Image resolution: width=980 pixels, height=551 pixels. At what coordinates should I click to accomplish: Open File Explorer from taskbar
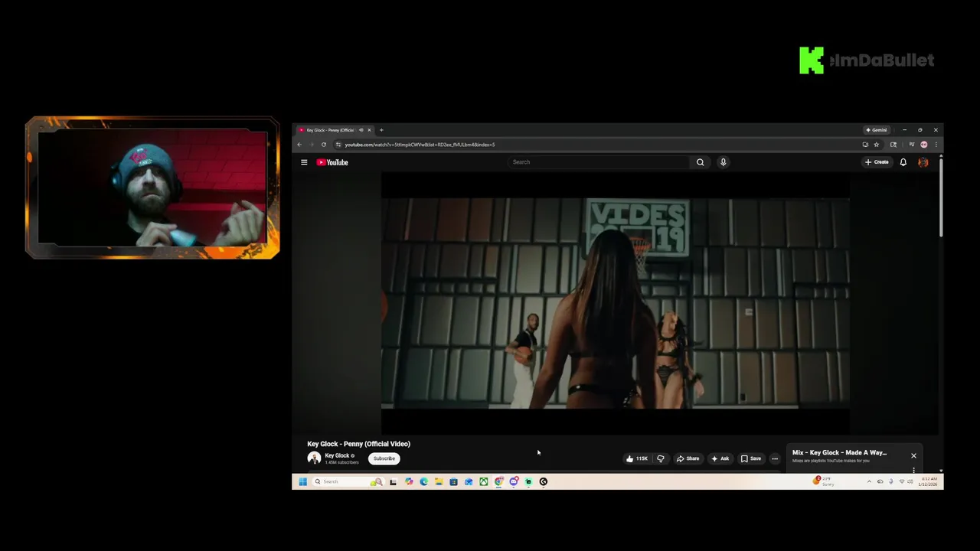pos(439,481)
